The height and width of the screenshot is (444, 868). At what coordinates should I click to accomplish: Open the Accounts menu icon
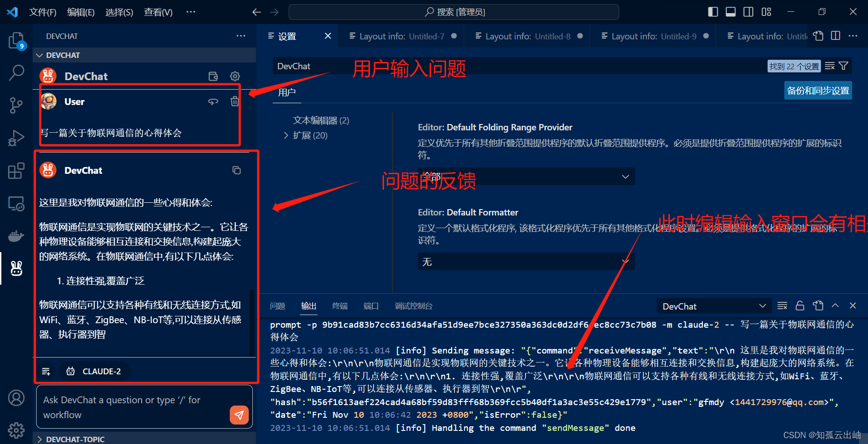pos(16,398)
